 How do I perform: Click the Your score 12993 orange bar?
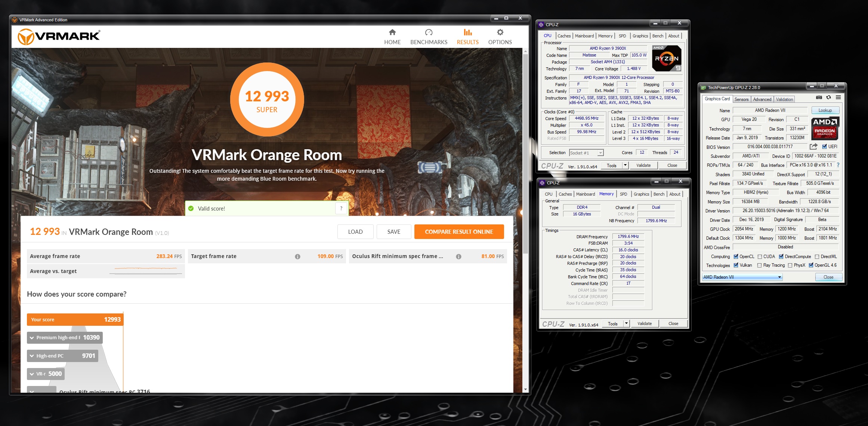click(75, 319)
